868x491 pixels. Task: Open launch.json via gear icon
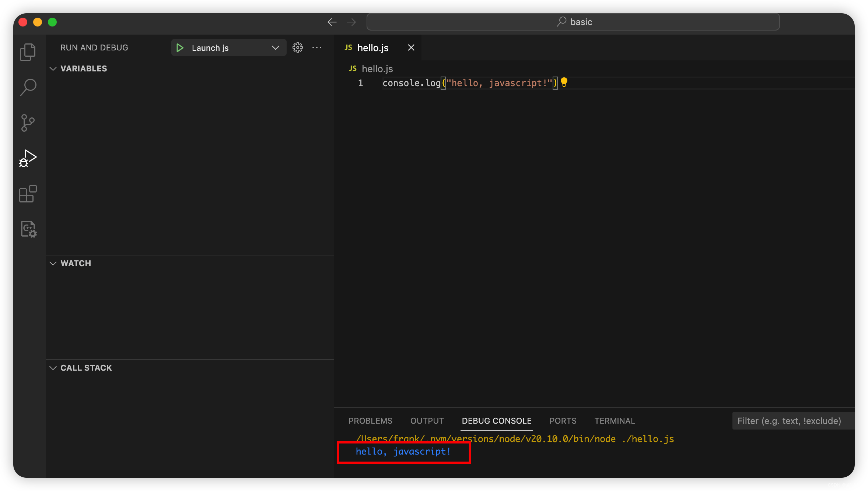[298, 47]
